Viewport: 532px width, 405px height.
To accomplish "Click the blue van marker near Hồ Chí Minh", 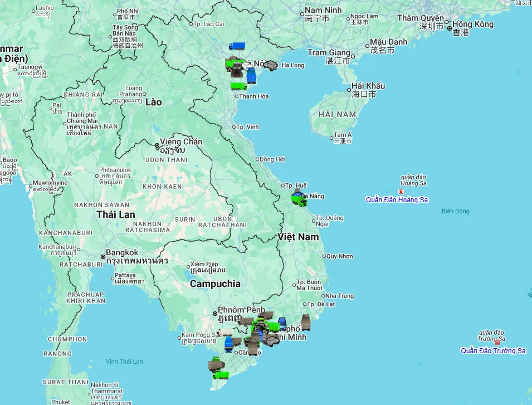I will pos(282,323).
